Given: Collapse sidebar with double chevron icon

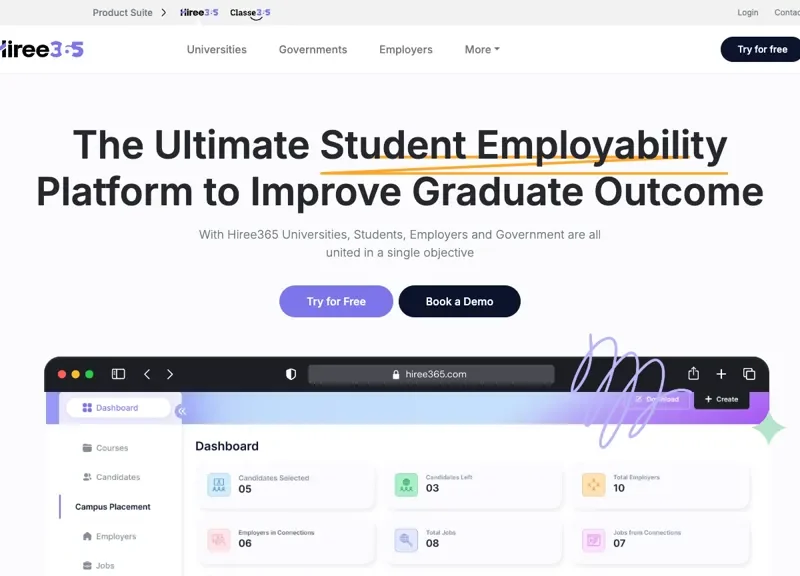Looking at the screenshot, I should [181, 411].
